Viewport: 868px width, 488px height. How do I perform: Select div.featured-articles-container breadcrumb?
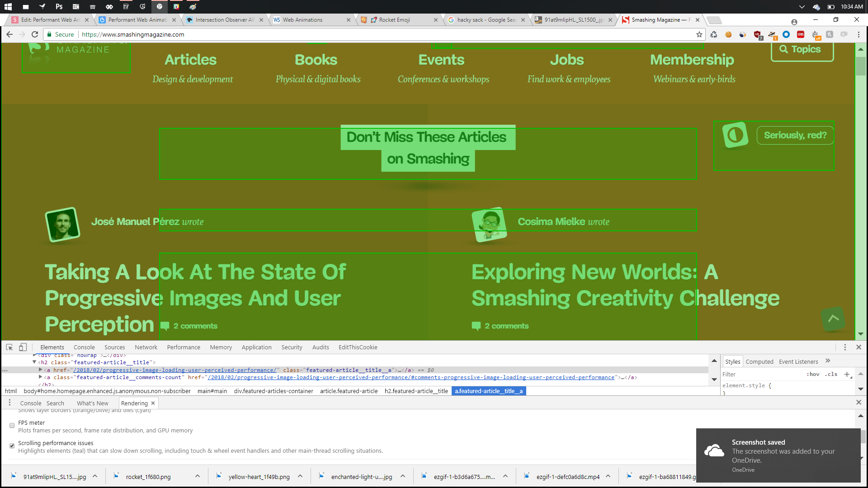coord(273,391)
